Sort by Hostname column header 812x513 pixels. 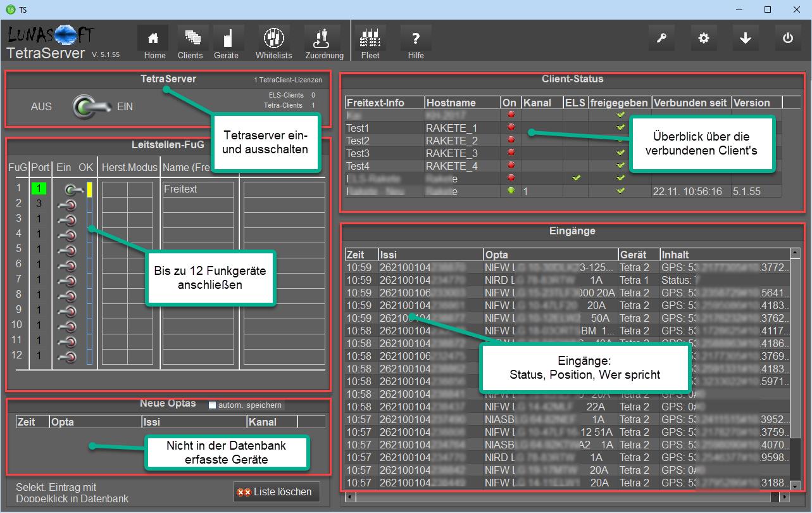[462, 103]
